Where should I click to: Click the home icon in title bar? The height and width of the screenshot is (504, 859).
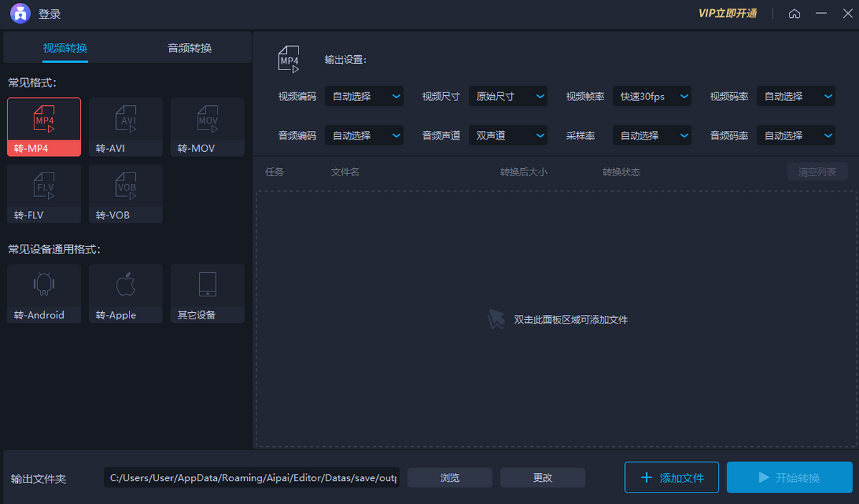(794, 14)
